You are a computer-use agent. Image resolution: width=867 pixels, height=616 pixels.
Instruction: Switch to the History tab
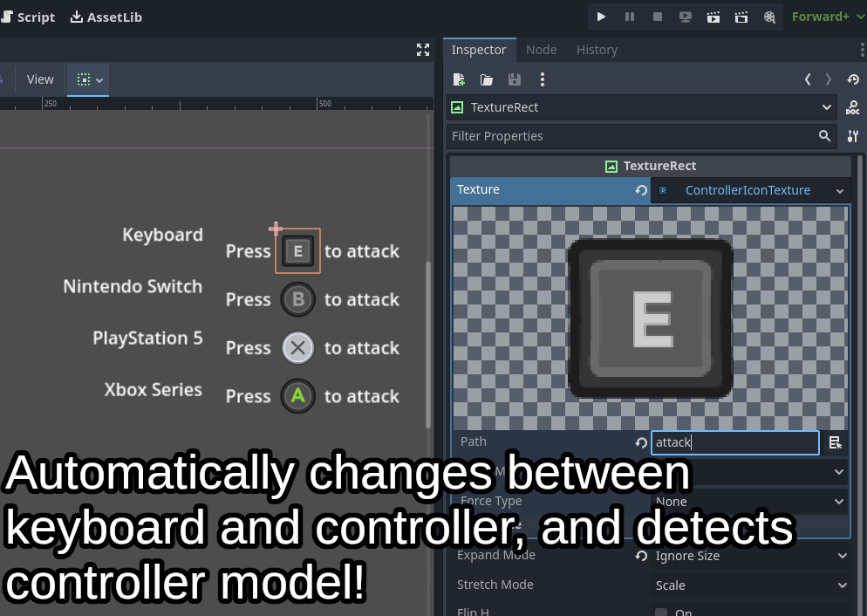(597, 50)
